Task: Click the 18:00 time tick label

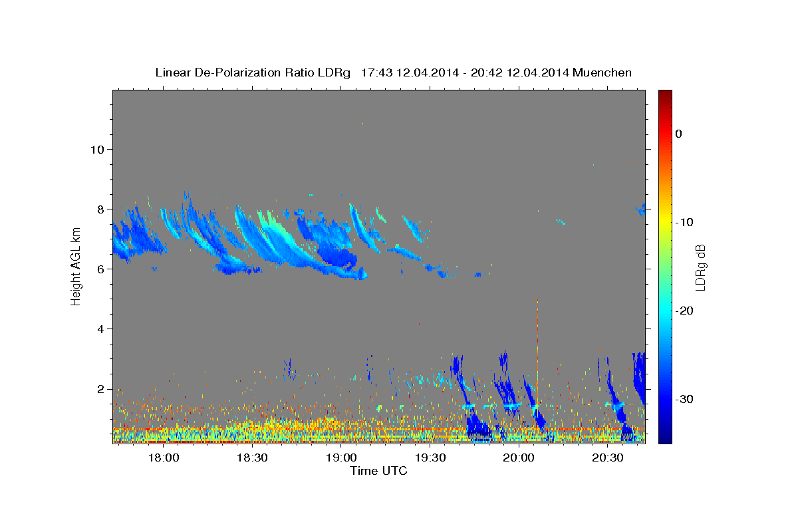Action: (x=163, y=458)
